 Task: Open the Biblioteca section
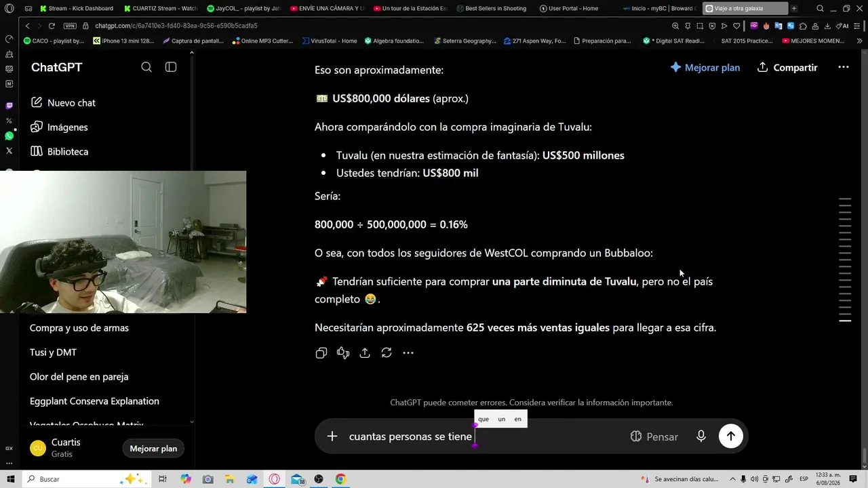59,152
